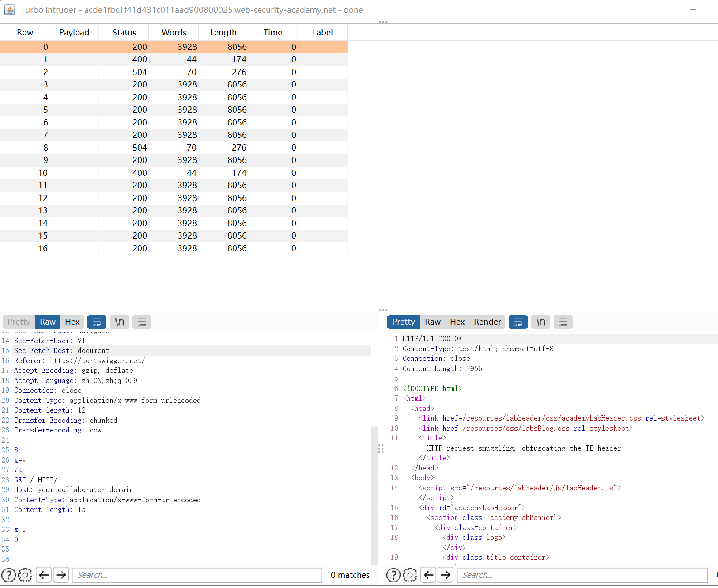This screenshot has width=718, height=588.
Task: Select response Raw tab
Action: pyautogui.click(x=433, y=322)
